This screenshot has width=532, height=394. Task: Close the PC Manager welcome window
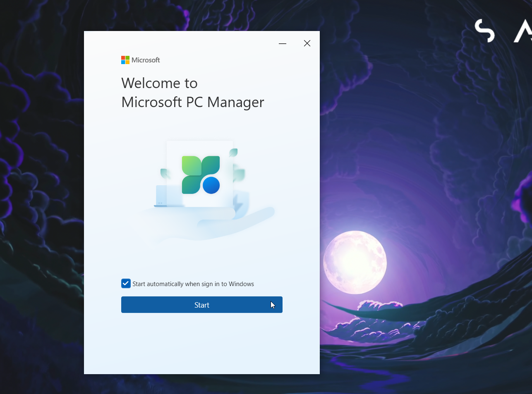coord(307,43)
